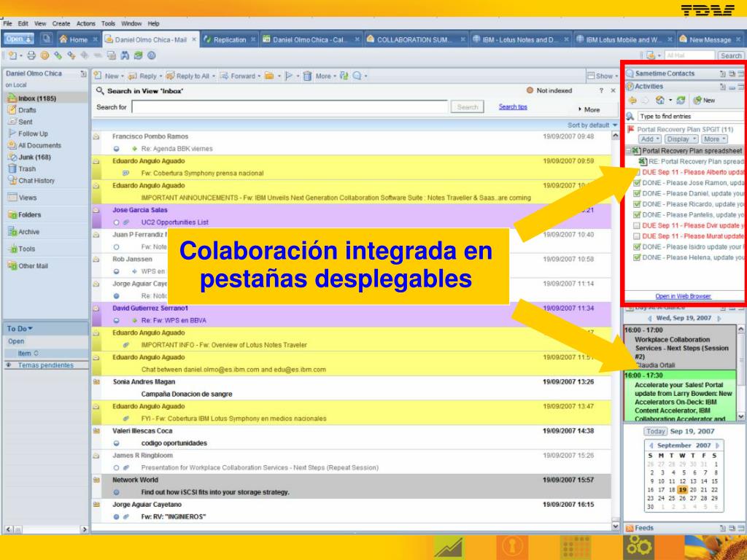Click into the 'Search for' input field
Screen dimensions: 747x560
click(290, 107)
